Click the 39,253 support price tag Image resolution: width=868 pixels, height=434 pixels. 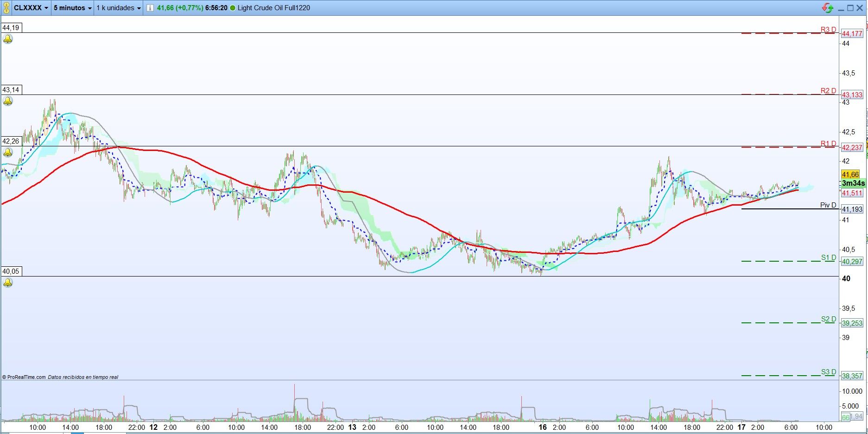coord(852,323)
